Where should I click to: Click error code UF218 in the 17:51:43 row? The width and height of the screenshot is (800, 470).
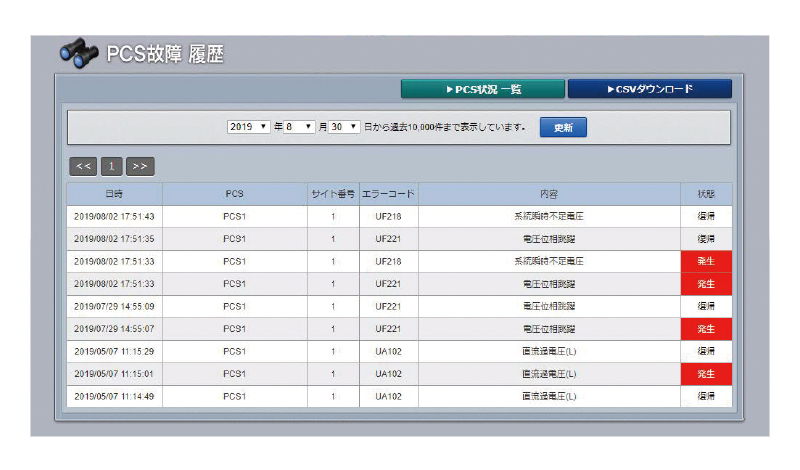click(388, 216)
